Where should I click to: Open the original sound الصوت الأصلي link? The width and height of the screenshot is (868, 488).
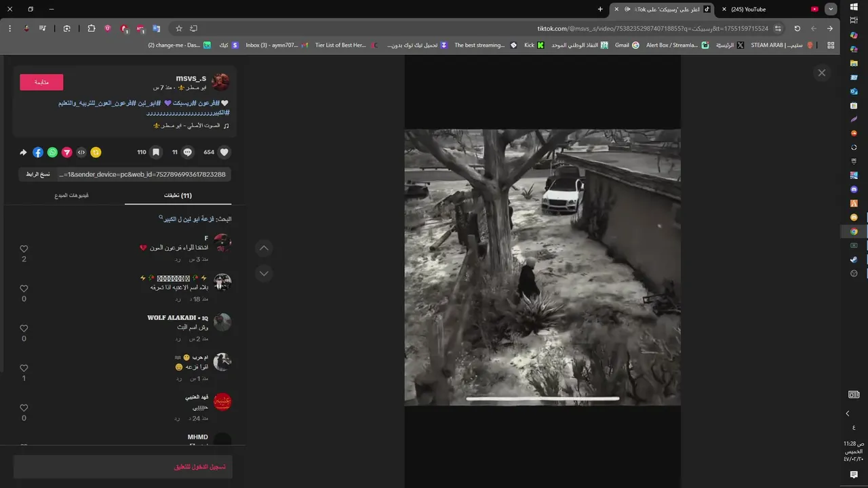193,125
